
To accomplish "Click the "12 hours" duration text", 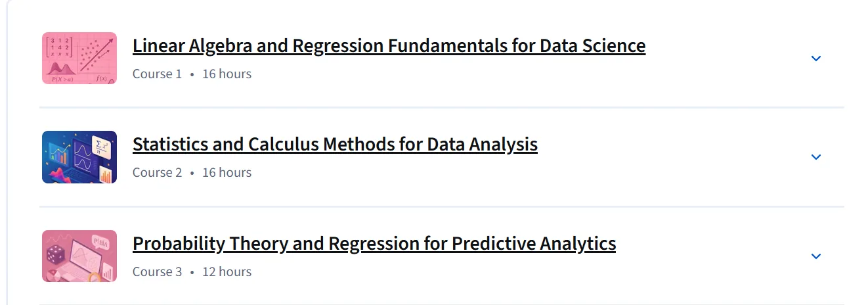I will (x=227, y=271).
